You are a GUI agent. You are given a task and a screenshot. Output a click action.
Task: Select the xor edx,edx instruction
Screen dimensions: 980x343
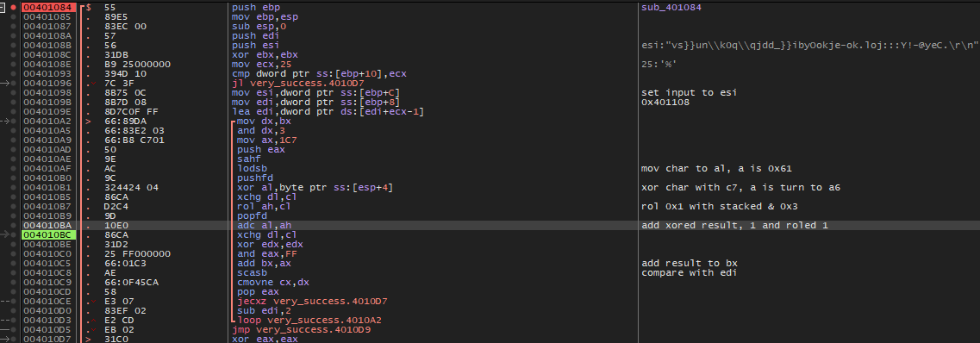click(265, 244)
